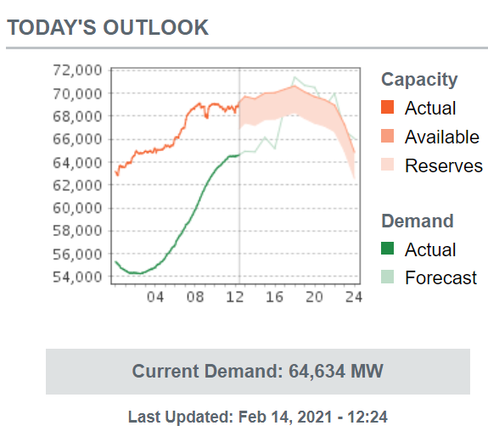Click the Current Demand 64,634 MW banner
488x448 pixels.
(258, 372)
